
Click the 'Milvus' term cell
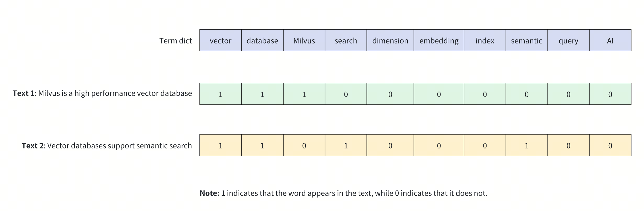coord(304,41)
